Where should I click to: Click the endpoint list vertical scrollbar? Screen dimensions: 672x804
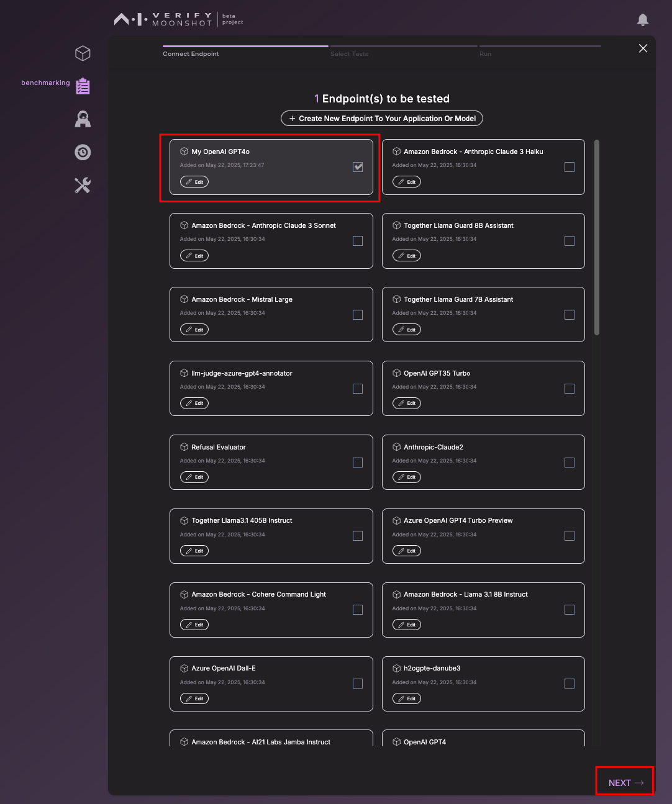point(597,237)
